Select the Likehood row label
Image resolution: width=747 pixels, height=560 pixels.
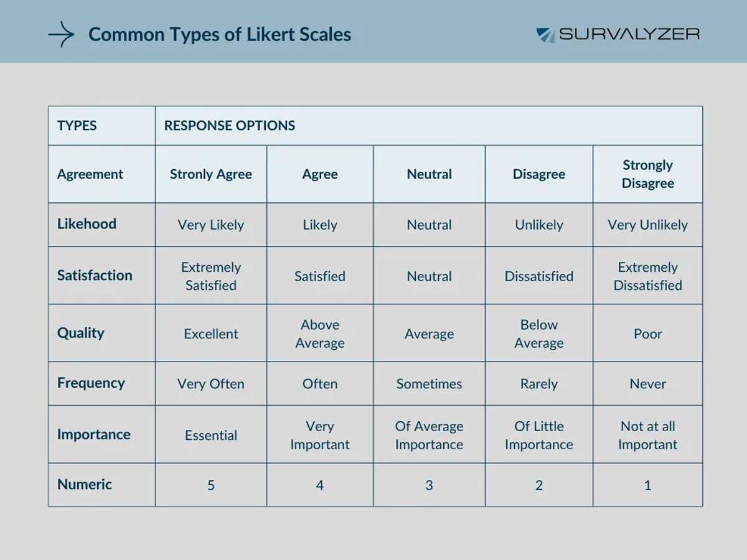(87, 225)
